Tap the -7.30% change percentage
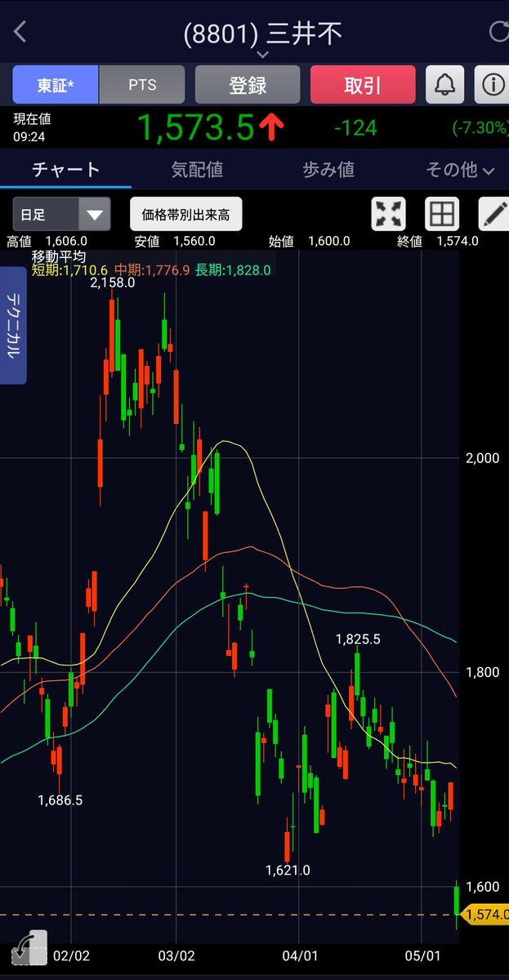This screenshot has width=509, height=980. (480, 128)
